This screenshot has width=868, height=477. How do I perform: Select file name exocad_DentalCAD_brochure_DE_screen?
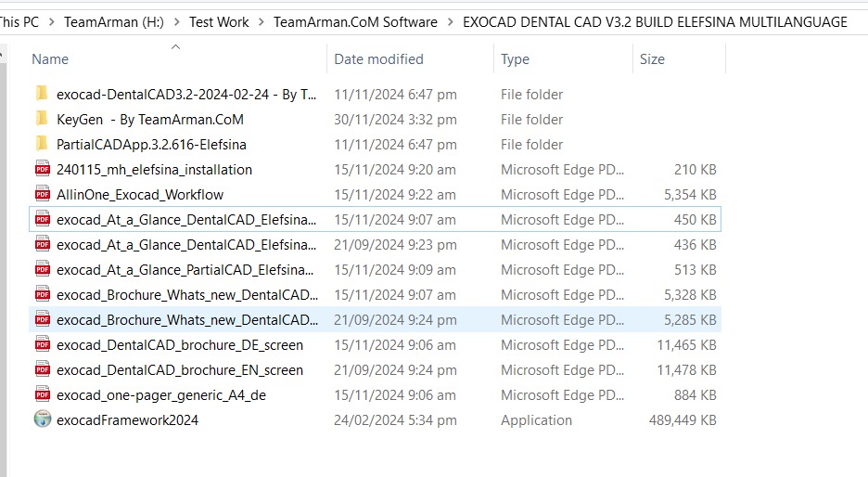coord(180,345)
